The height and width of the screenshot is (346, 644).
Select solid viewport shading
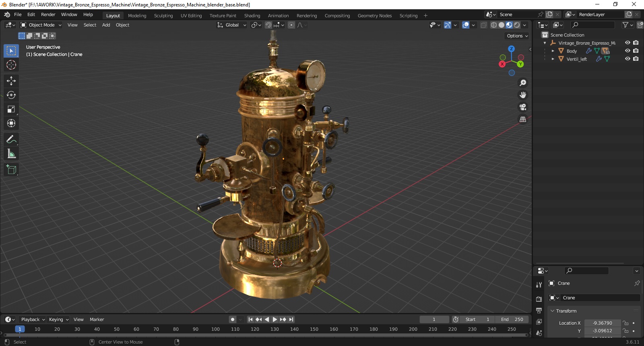(502, 25)
